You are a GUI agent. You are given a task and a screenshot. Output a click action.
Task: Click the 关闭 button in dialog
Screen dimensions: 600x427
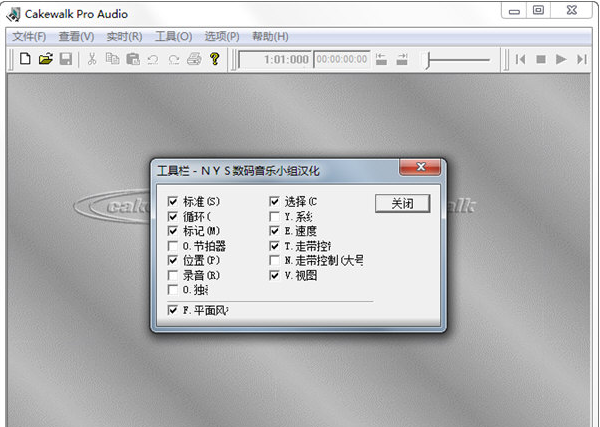[403, 203]
